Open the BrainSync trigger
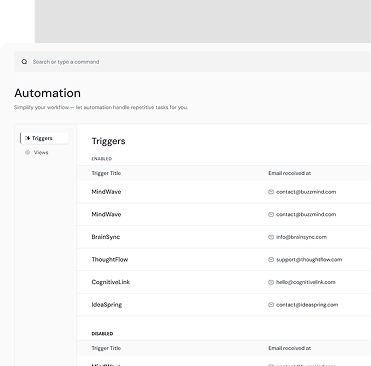This screenshot has height=366, width=371. point(224,237)
